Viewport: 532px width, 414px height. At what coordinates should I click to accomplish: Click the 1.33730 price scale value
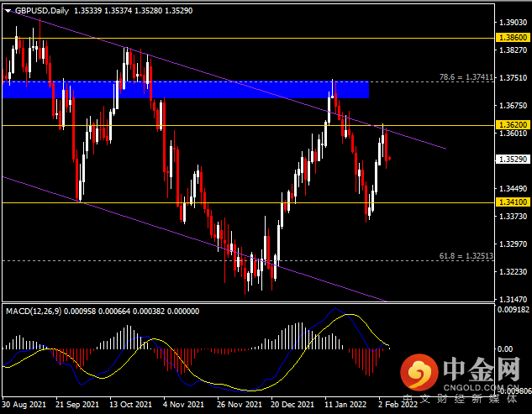514,217
